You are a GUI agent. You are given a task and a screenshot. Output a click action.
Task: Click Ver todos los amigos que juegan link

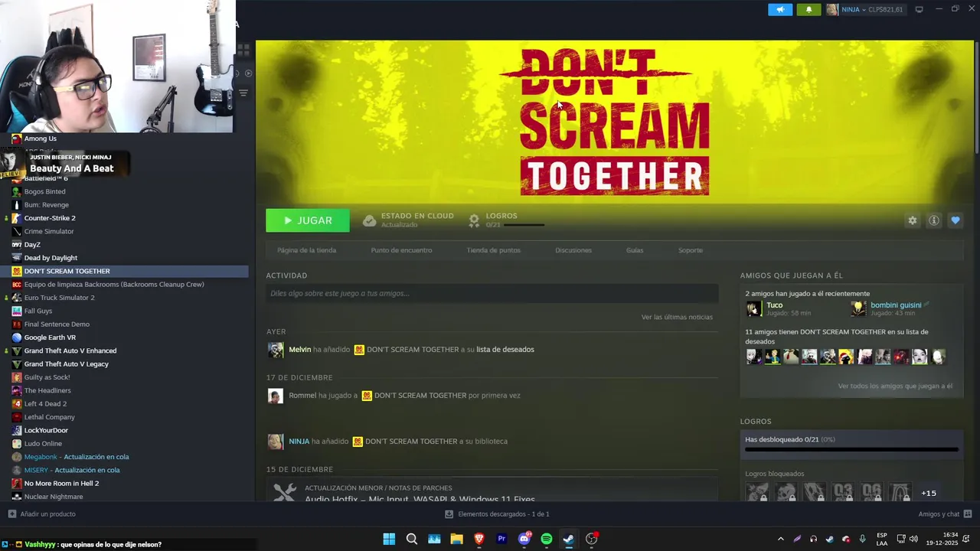click(895, 386)
